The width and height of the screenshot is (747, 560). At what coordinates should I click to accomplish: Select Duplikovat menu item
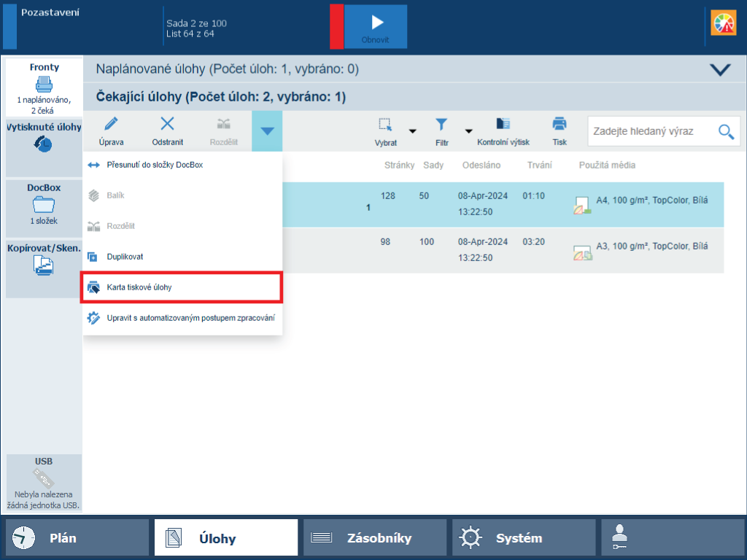(x=183, y=257)
